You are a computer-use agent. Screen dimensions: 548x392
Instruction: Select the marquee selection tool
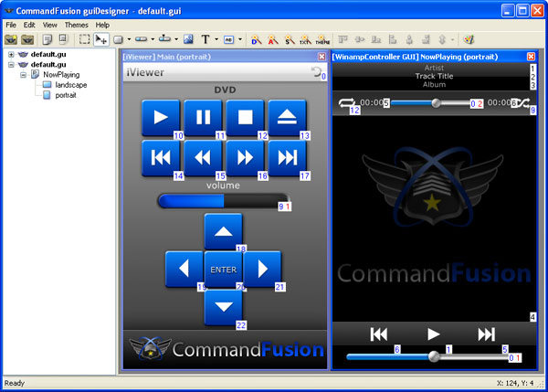point(84,39)
